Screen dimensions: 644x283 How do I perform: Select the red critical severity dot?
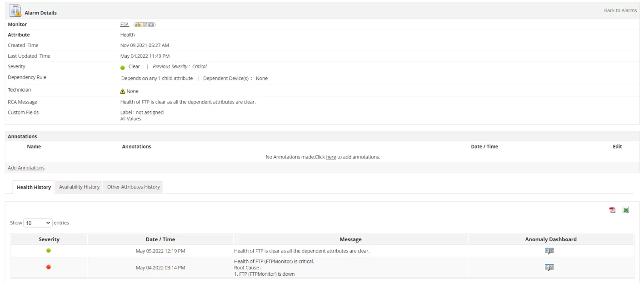(x=49, y=267)
